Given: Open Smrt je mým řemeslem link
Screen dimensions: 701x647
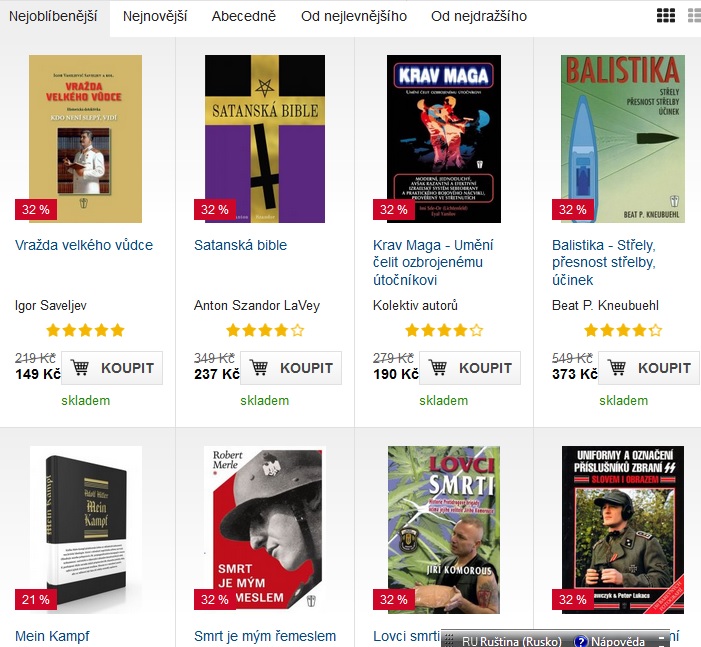Looking at the screenshot, I should coord(265,636).
